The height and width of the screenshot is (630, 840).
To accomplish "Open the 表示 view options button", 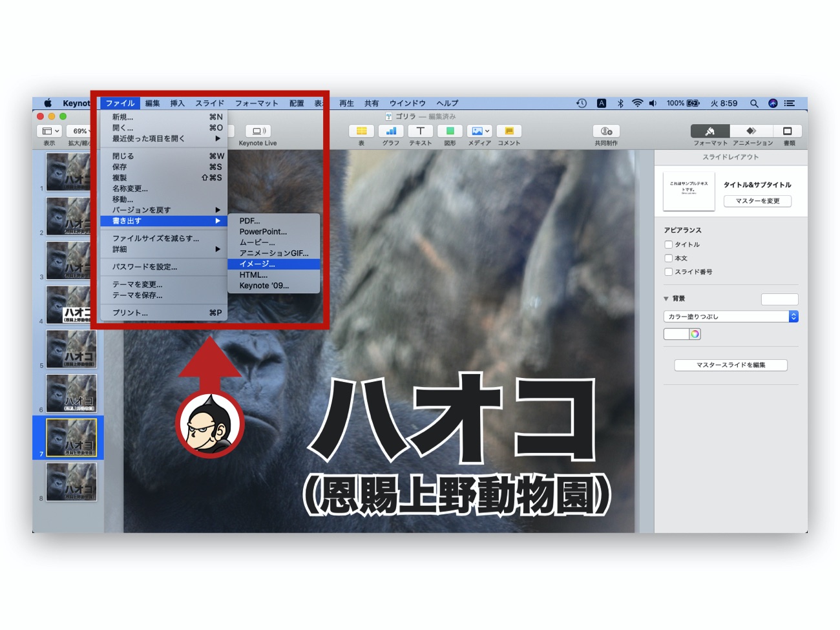I will click(50, 131).
